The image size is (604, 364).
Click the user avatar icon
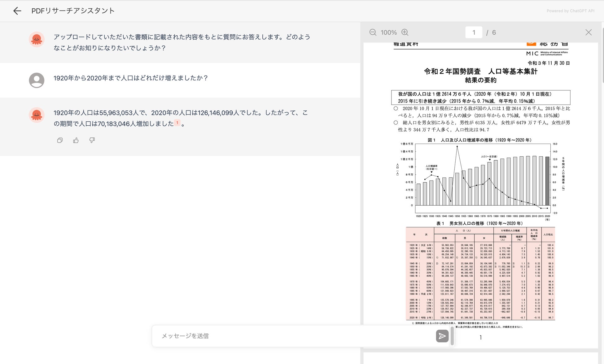pos(37,80)
